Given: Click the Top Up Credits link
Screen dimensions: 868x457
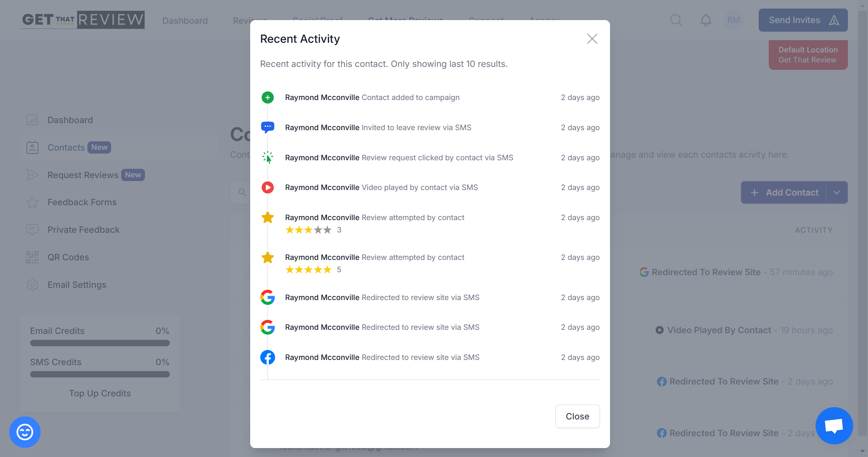Looking at the screenshot, I should [x=100, y=393].
